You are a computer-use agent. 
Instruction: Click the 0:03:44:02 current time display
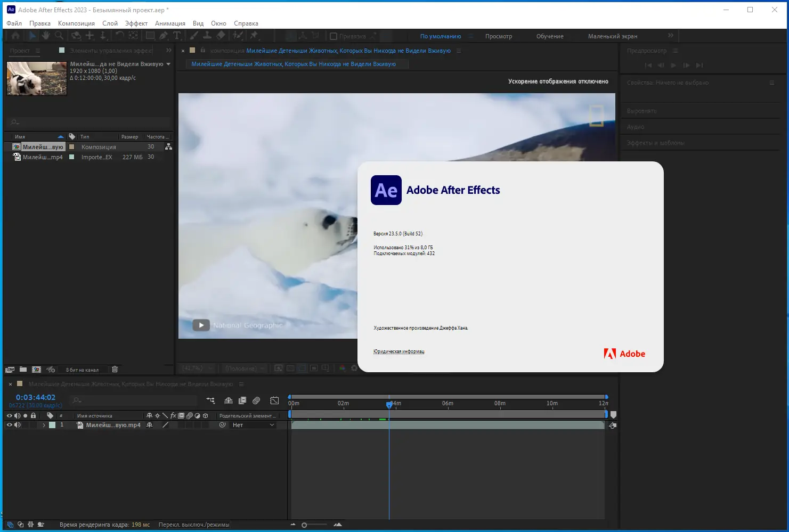(36, 396)
